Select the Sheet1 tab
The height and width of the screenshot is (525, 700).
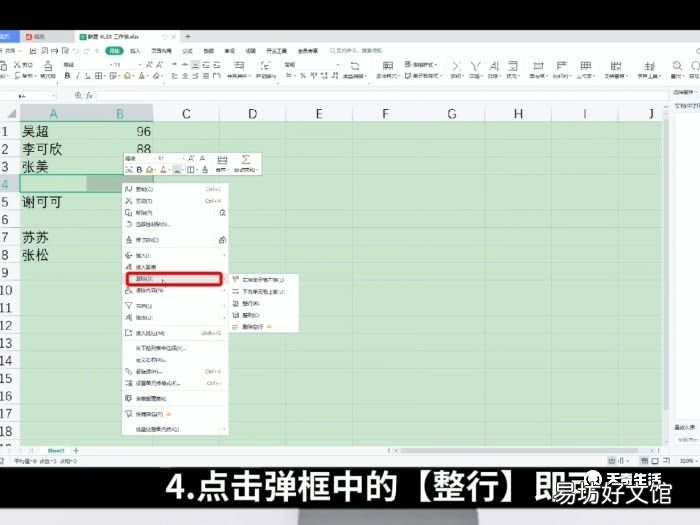click(56, 450)
